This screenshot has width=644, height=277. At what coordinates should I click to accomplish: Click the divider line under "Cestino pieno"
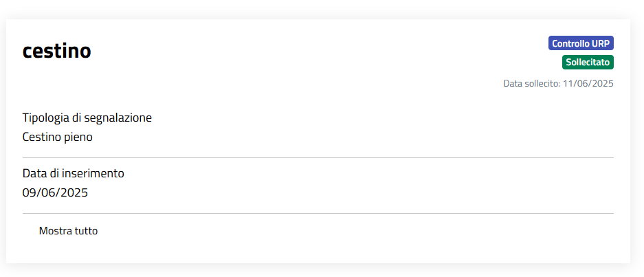click(318, 157)
